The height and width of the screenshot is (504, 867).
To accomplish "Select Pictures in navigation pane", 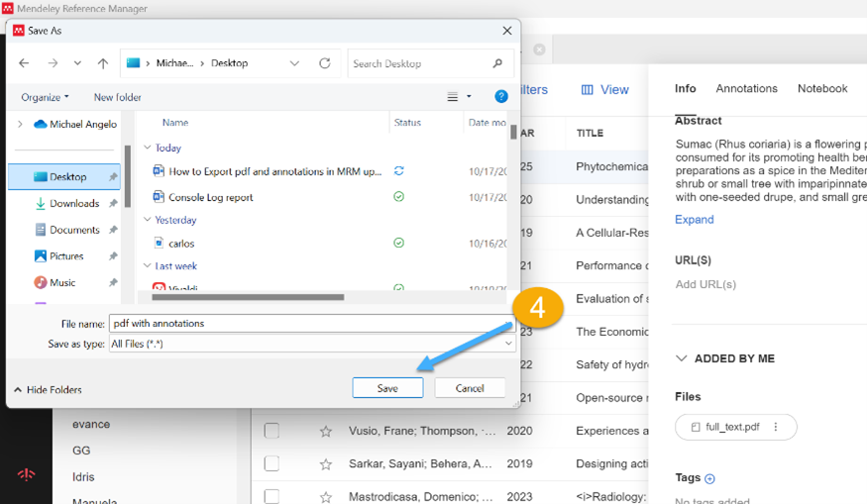I will [x=58, y=256].
